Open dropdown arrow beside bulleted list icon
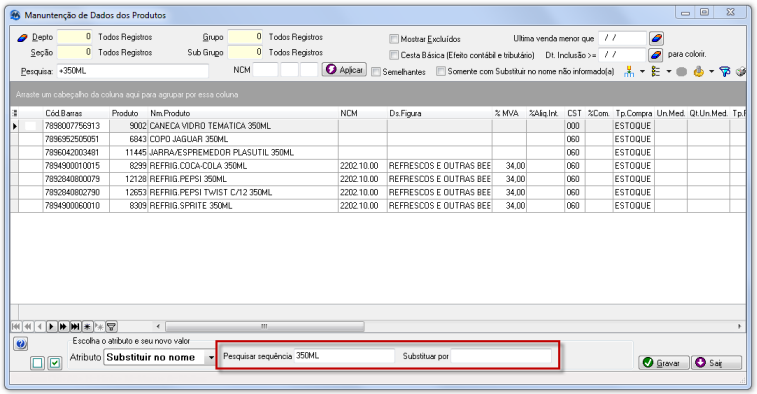Viewport: 757px width, 394px height. point(669,72)
